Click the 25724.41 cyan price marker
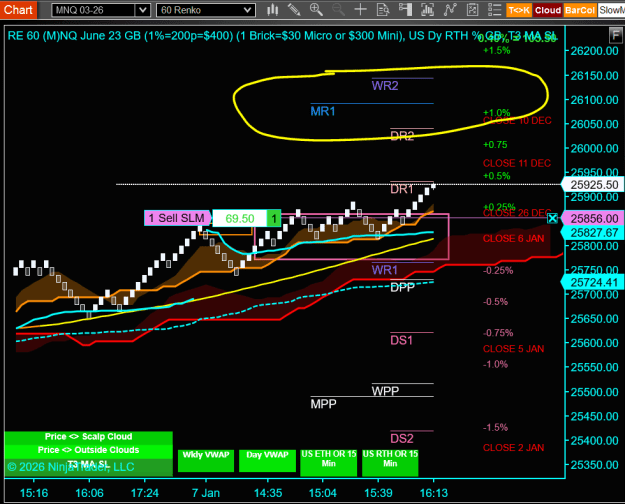Viewport: 625px width, 504px height. tap(594, 282)
